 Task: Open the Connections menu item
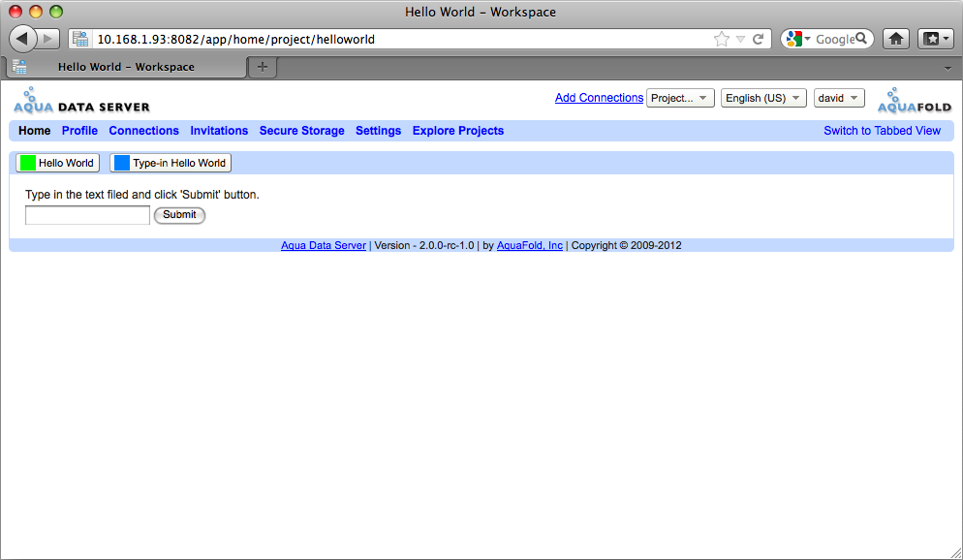pos(143,131)
